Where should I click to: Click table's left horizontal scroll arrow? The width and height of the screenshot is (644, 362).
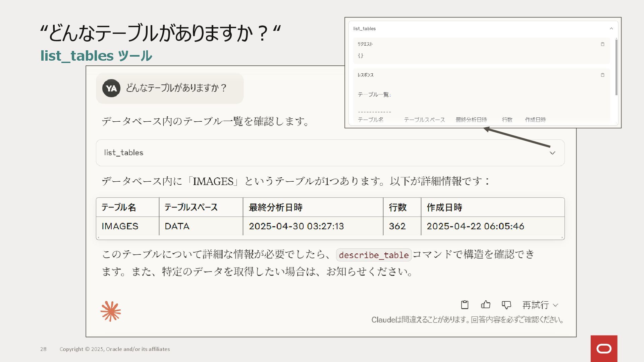(x=99, y=238)
